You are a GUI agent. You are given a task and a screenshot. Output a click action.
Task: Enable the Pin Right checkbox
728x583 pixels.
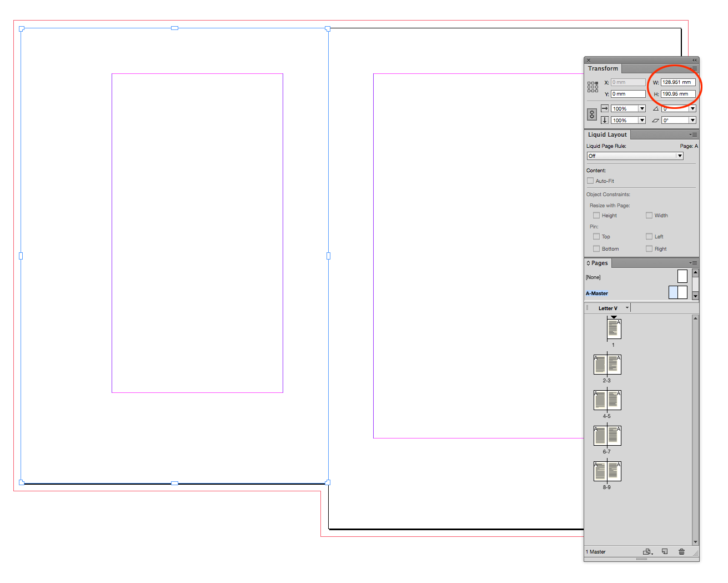649,248
